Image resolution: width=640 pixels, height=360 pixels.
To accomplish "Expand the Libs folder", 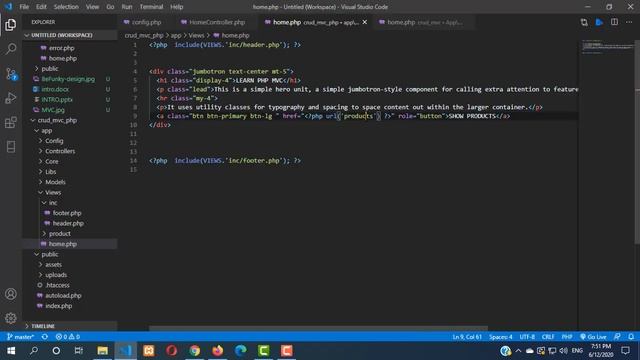I will click(51, 172).
